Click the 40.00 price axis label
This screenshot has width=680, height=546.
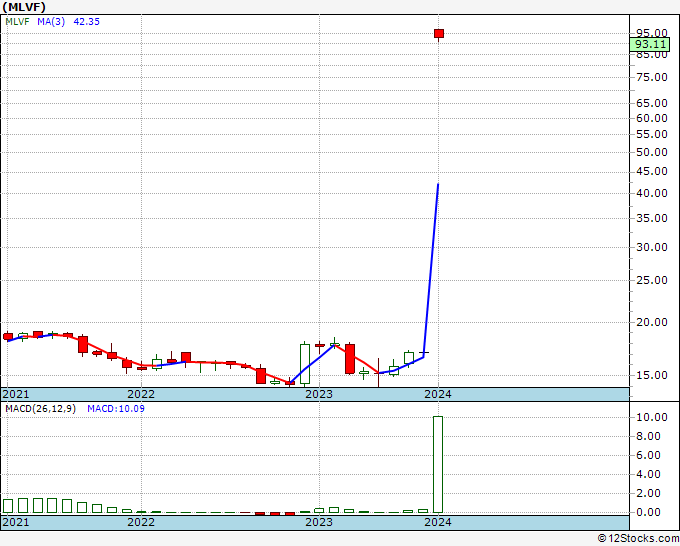click(652, 193)
